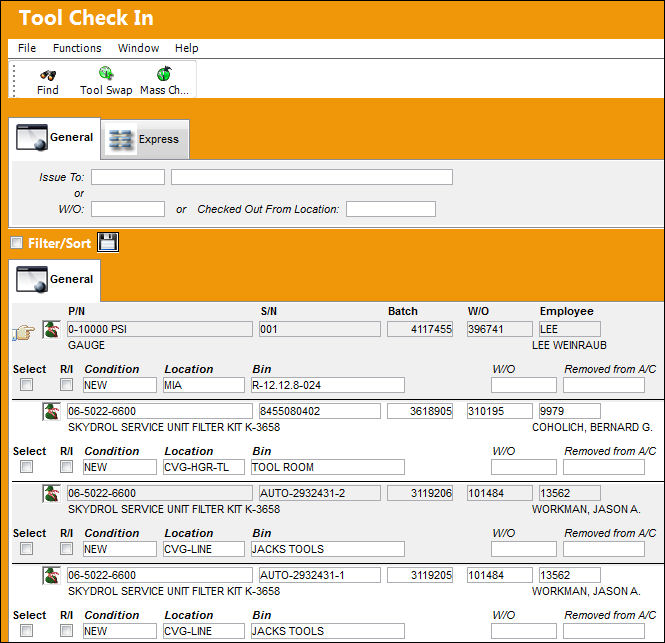Open the Tool Swap function
Image resolution: width=665 pixels, height=643 pixels.
coord(106,81)
